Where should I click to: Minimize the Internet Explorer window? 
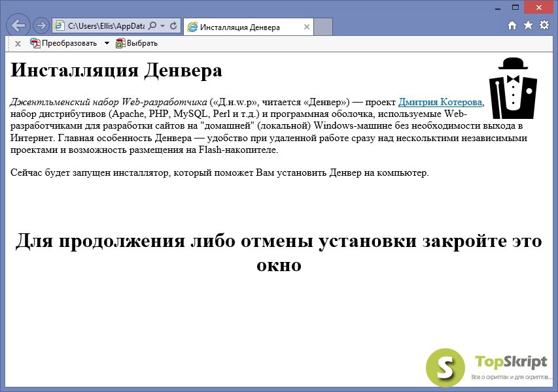[498, 8]
